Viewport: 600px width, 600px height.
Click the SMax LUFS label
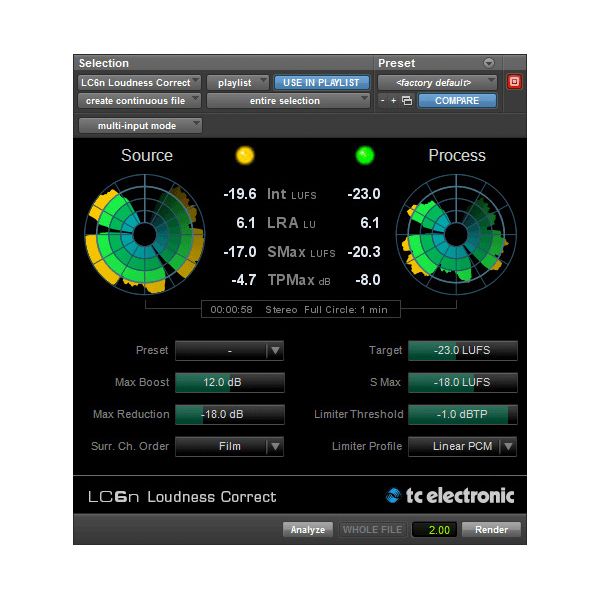[301, 252]
